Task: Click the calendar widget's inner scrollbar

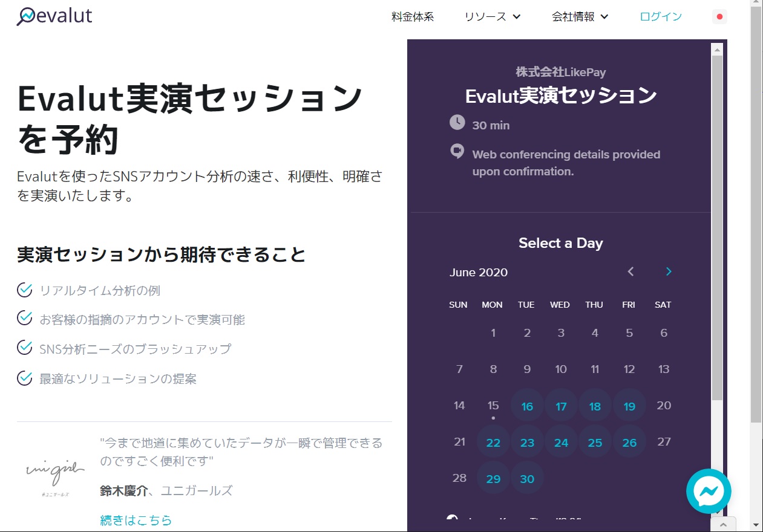Action: coord(717,227)
